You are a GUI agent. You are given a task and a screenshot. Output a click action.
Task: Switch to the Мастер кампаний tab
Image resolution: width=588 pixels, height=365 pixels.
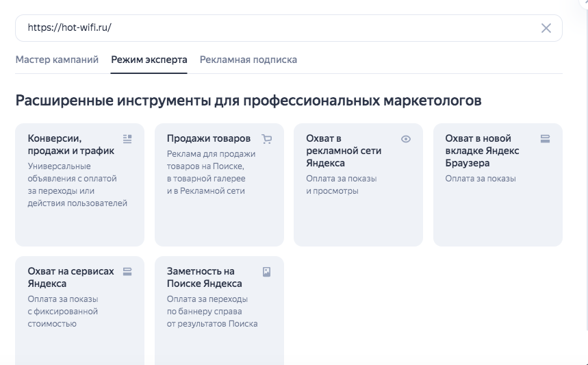point(57,60)
